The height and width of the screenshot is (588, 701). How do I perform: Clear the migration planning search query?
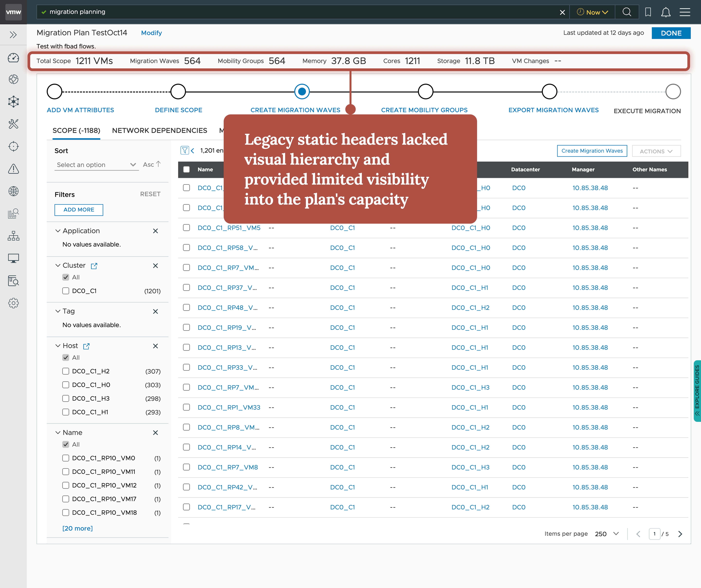(563, 12)
